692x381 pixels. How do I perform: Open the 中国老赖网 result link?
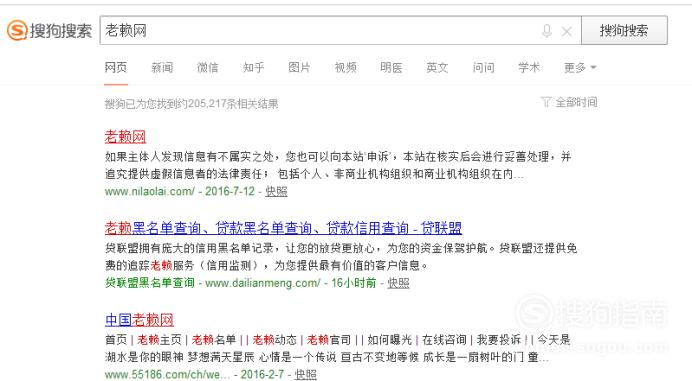point(139,319)
